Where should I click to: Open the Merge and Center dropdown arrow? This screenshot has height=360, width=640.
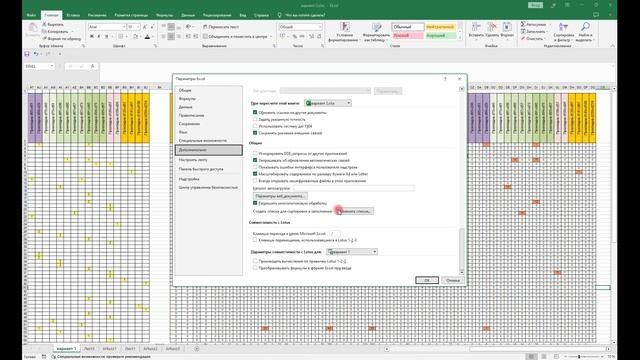pos(271,36)
